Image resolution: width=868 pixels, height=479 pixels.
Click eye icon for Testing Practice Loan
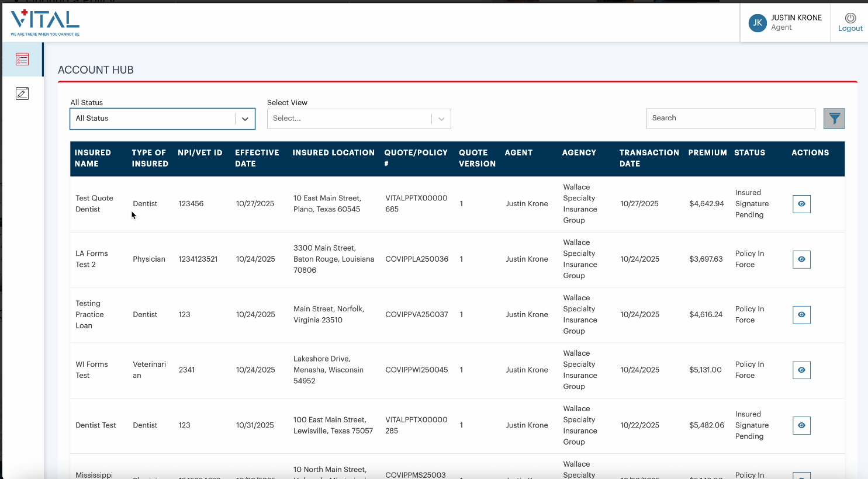801,315
